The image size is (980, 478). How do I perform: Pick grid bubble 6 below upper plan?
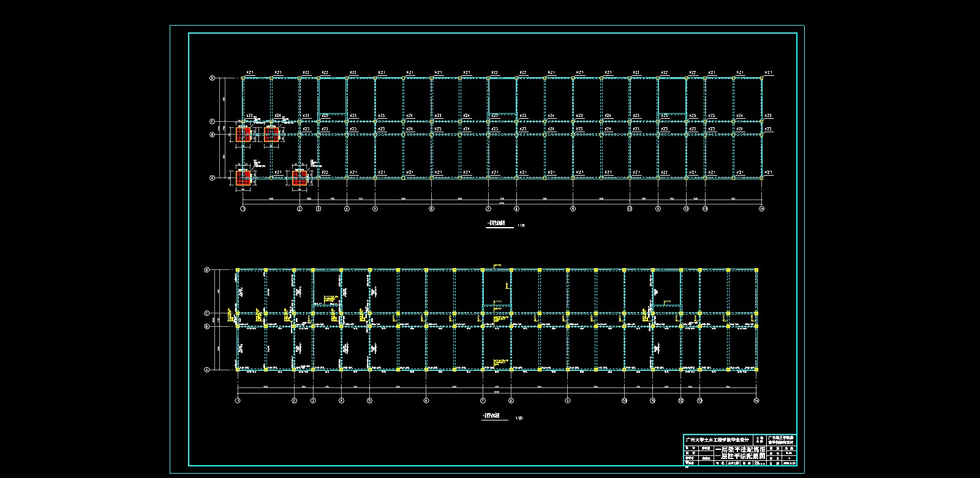(x=432, y=209)
